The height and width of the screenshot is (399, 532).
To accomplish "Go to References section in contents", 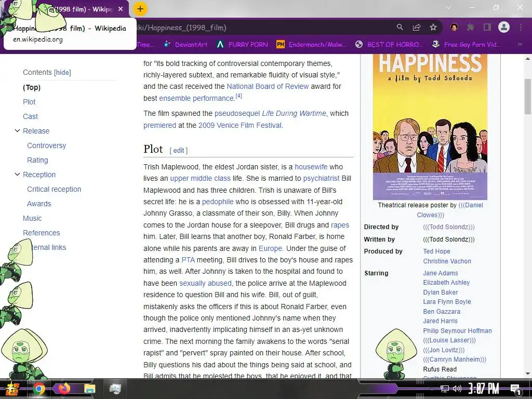I will click(42, 233).
